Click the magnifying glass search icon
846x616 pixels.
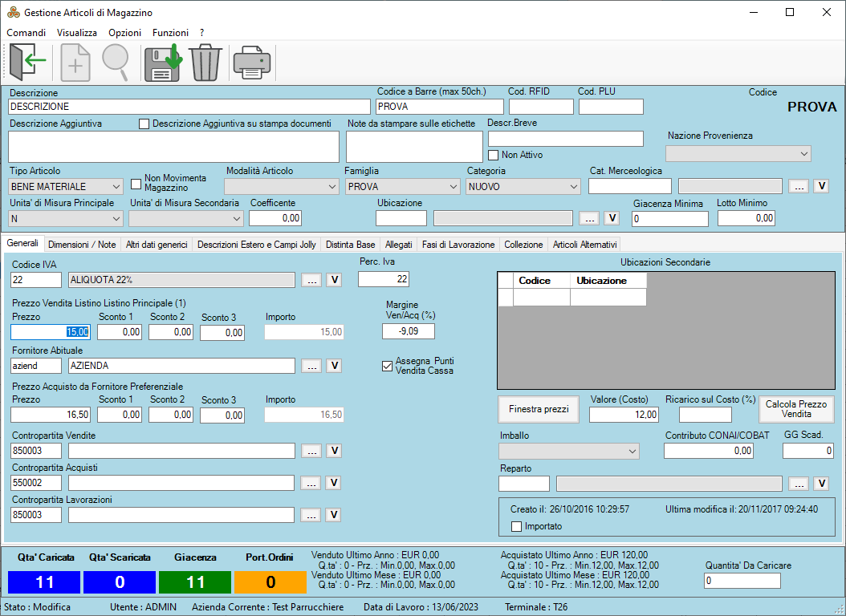116,63
